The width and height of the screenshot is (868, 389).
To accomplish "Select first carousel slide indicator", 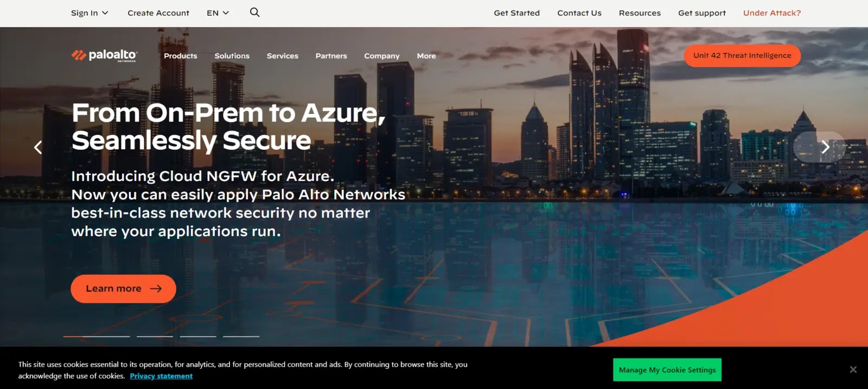I will 97,336.
